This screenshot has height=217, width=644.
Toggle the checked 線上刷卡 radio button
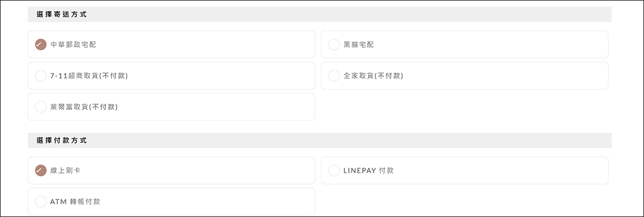[40, 170]
